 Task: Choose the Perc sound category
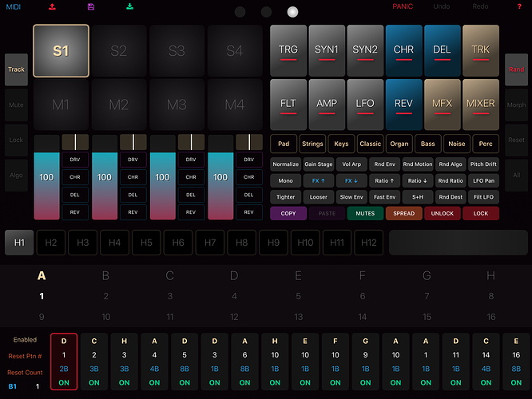pyautogui.click(x=486, y=144)
